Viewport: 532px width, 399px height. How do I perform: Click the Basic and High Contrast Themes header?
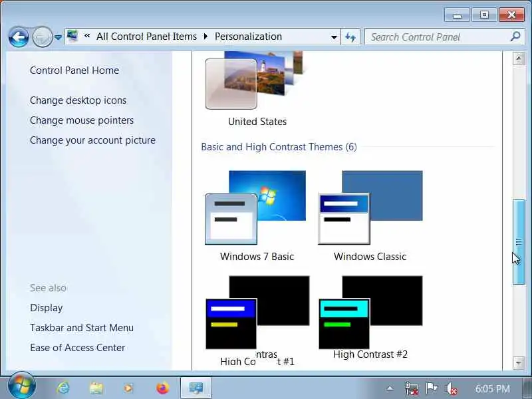[x=279, y=147]
